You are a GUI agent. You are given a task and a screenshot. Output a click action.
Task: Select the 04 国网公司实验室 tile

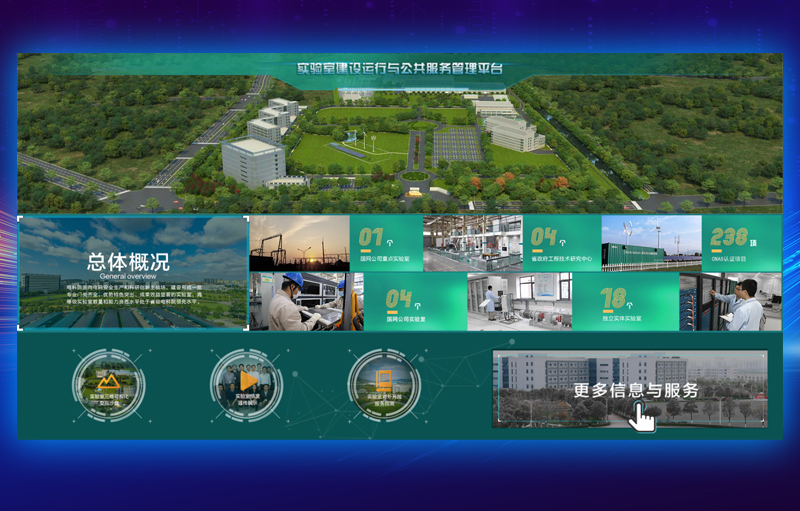(414, 302)
